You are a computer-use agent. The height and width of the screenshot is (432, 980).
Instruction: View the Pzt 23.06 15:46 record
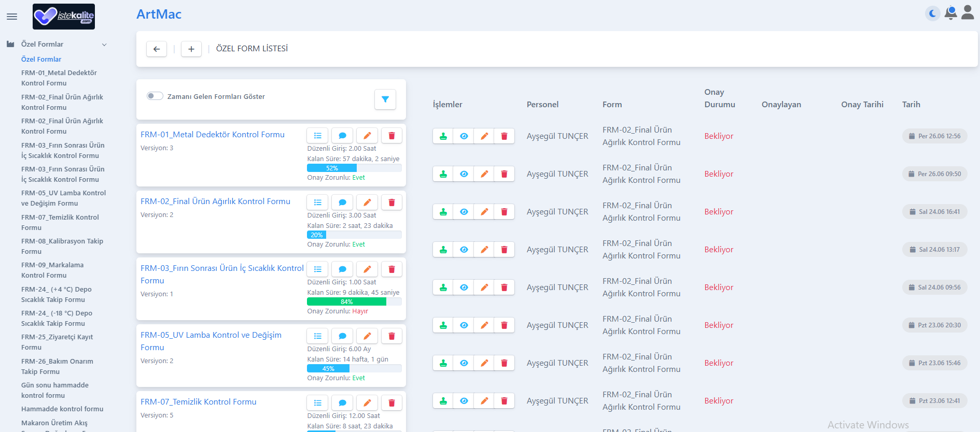[464, 363]
